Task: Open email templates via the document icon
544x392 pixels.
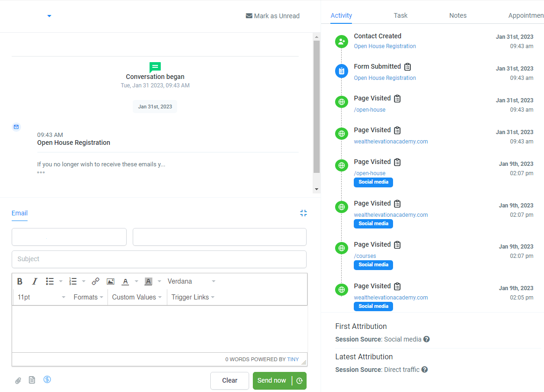Action: coord(32,380)
